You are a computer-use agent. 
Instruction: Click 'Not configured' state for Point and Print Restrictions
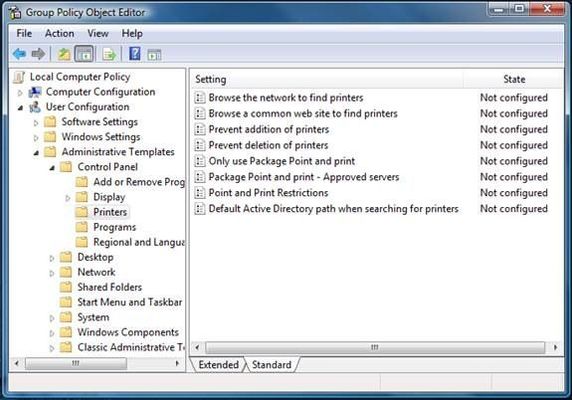tap(514, 193)
